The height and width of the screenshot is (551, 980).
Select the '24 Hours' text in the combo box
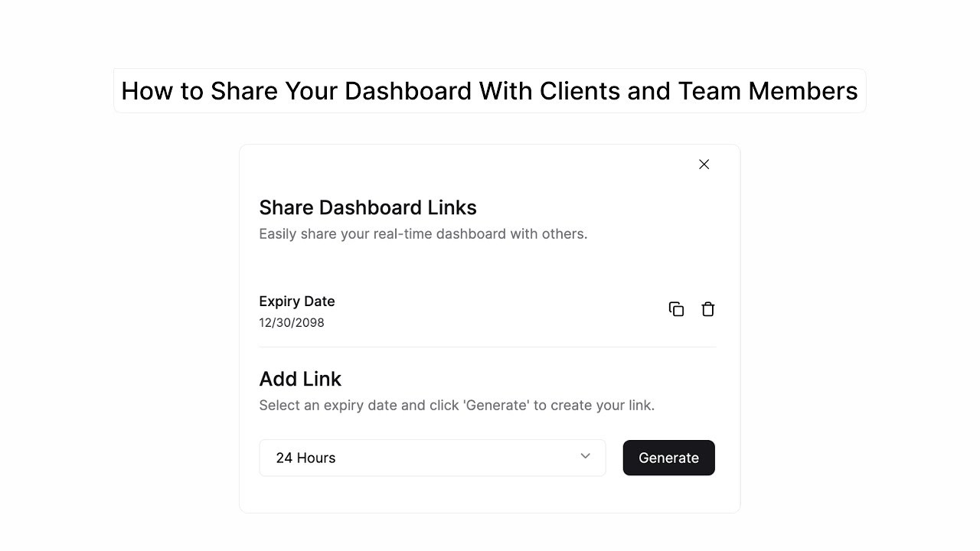pos(305,458)
